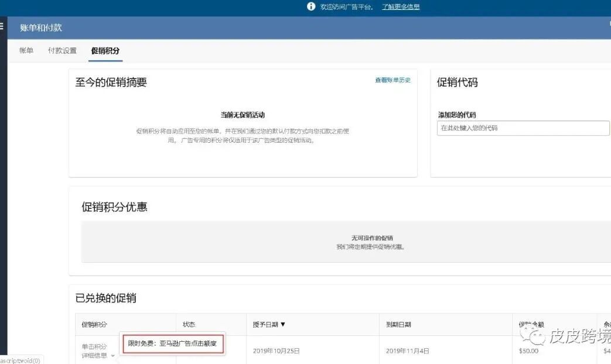Click the 到期日期 column header
Screen dimensions: 611x364
[x=399, y=324]
